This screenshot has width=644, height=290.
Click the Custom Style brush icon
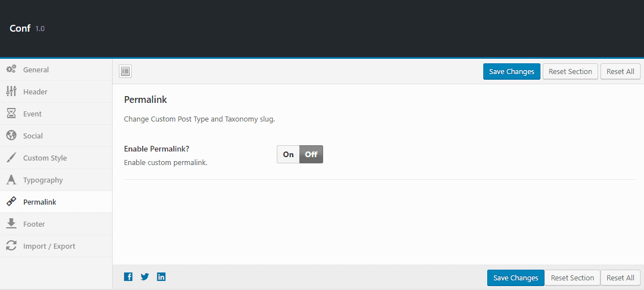(11, 158)
